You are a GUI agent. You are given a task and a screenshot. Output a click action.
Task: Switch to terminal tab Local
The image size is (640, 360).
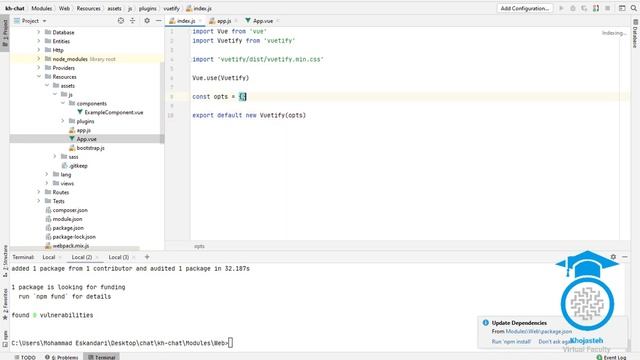click(x=49, y=257)
